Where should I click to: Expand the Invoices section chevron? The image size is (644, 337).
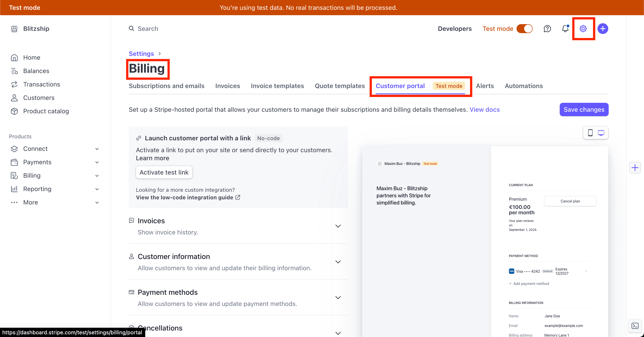(338, 226)
